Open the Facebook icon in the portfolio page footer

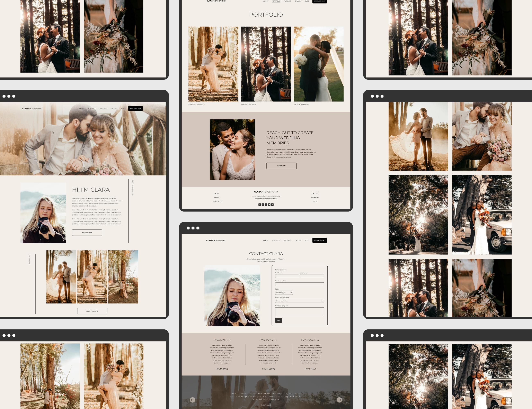[x=263, y=204]
